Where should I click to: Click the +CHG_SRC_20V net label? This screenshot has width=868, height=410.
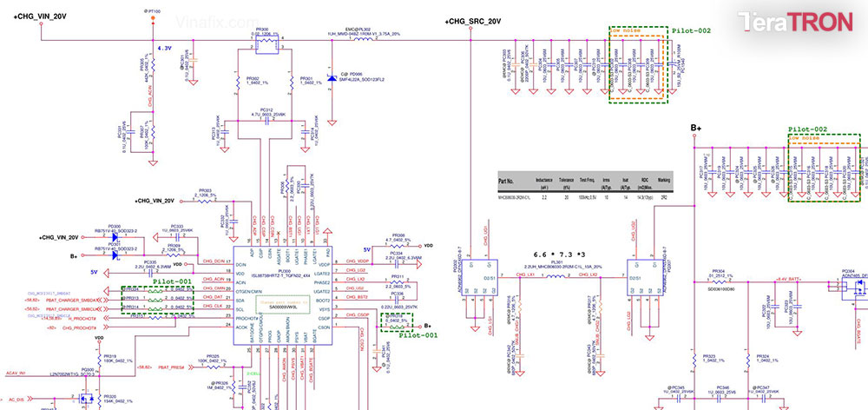click(x=473, y=22)
